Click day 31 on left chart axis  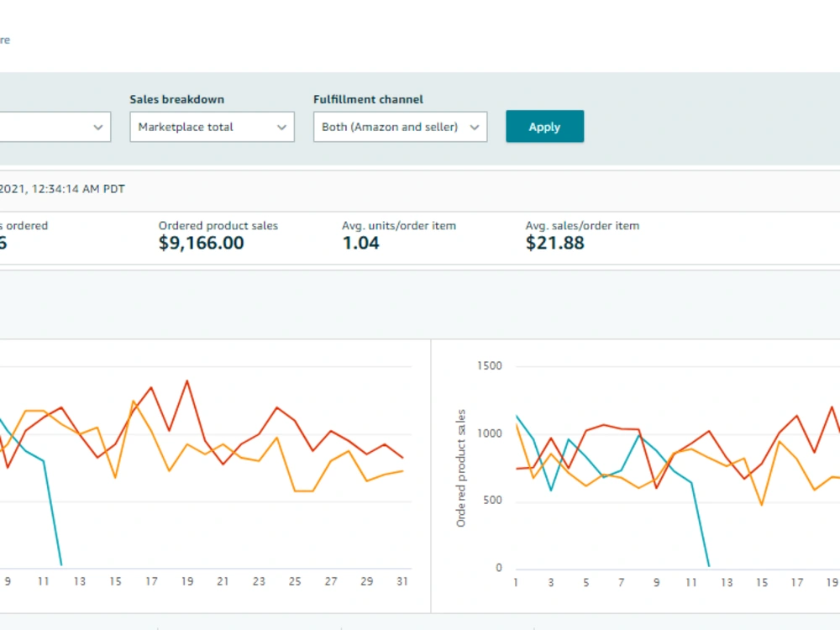point(402,581)
